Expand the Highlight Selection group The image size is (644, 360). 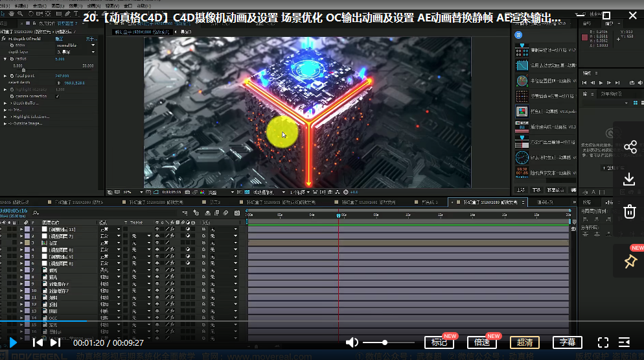pyautogui.click(x=5, y=117)
